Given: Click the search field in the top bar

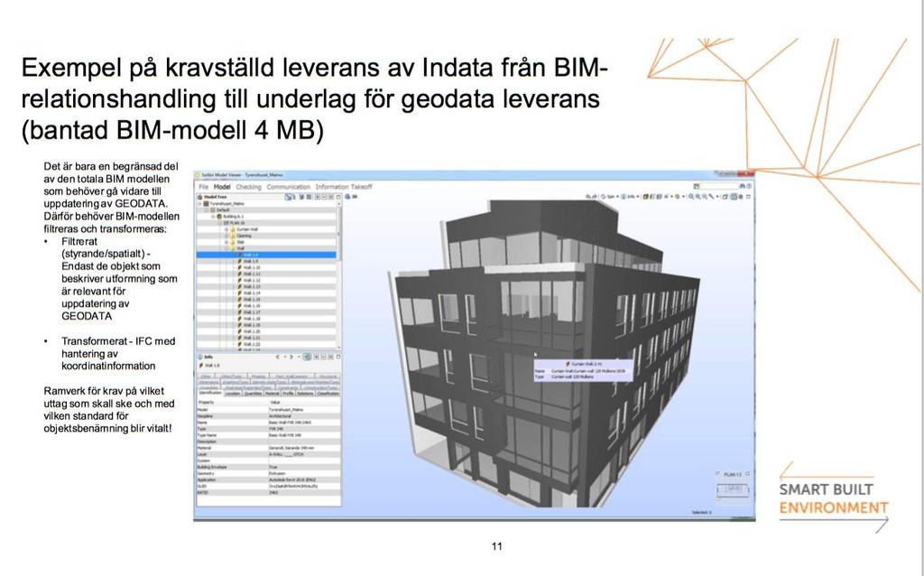Looking at the screenshot, I should (719, 186).
